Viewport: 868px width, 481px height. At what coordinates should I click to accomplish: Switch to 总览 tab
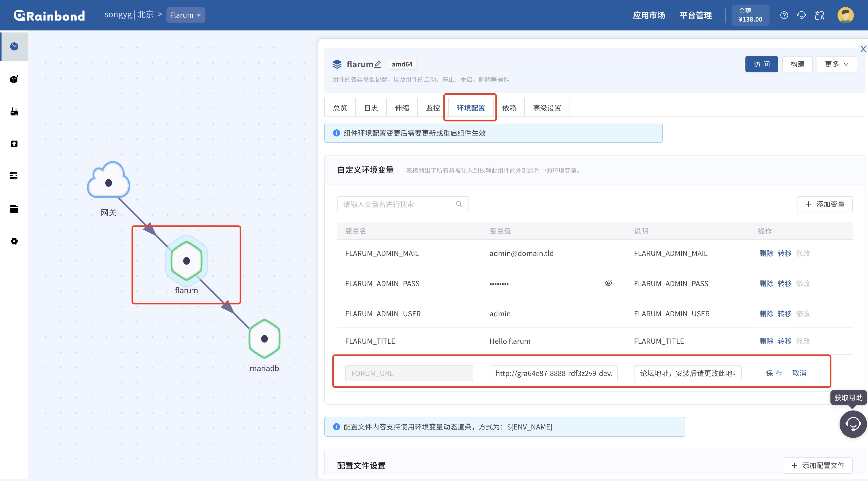tap(340, 108)
